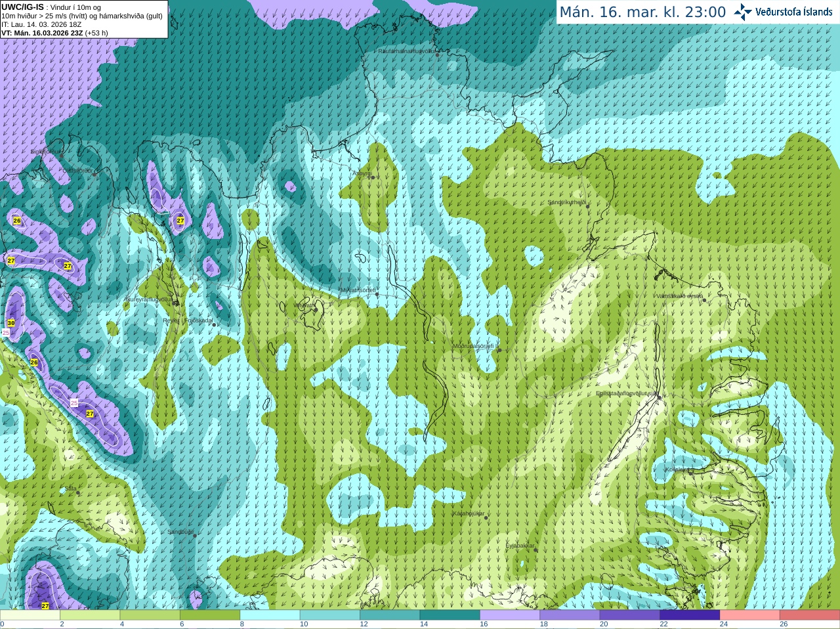Click the legend scale number 8
Screen dimensions: 840x629
click(x=242, y=624)
